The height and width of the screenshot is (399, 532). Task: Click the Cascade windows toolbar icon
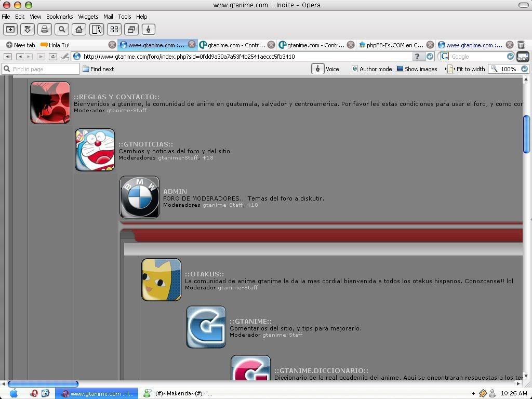(x=131, y=30)
